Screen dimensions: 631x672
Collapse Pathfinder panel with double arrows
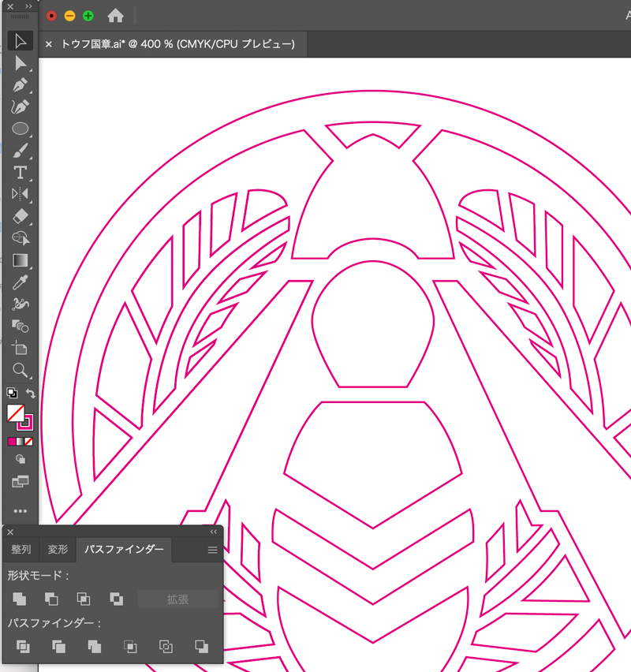(214, 532)
